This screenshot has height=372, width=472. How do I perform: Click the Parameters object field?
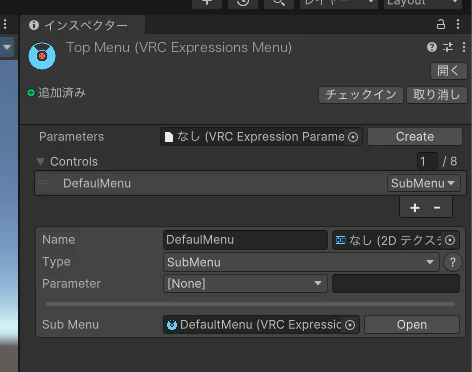(x=261, y=137)
